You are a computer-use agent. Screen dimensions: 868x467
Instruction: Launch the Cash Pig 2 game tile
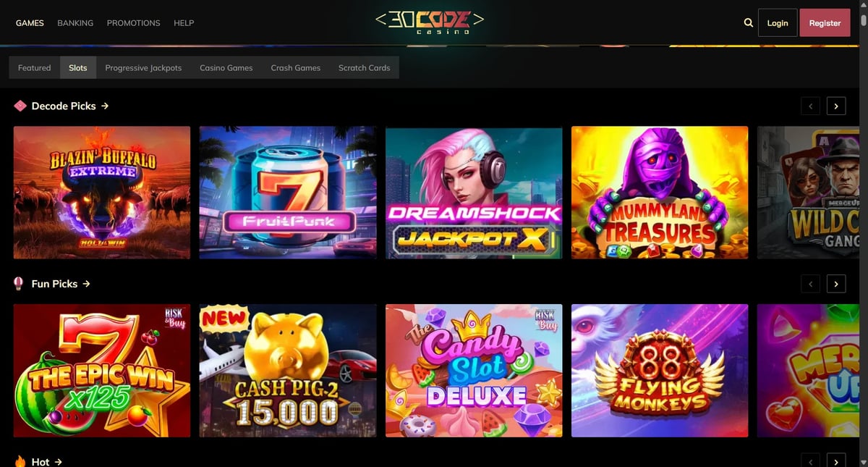(288, 371)
